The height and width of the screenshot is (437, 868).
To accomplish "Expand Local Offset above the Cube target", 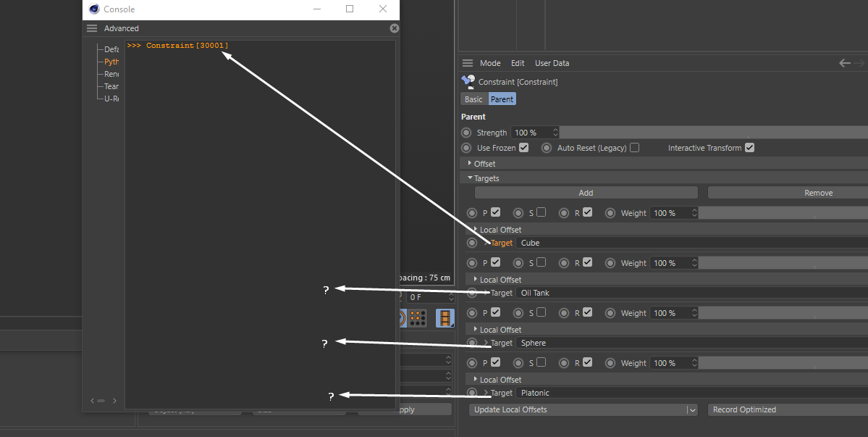I will (x=476, y=229).
